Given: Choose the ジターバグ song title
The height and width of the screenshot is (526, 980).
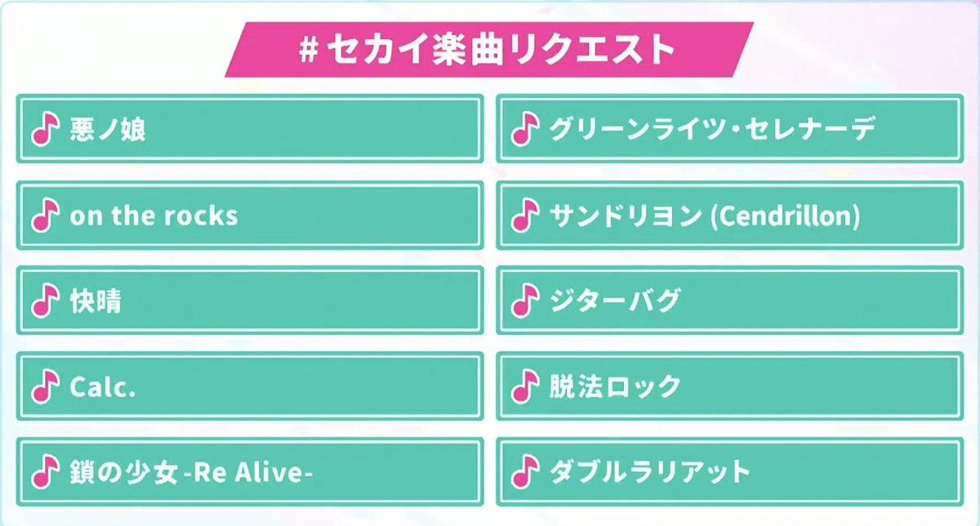Looking at the screenshot, I should [x=614, y=301].
